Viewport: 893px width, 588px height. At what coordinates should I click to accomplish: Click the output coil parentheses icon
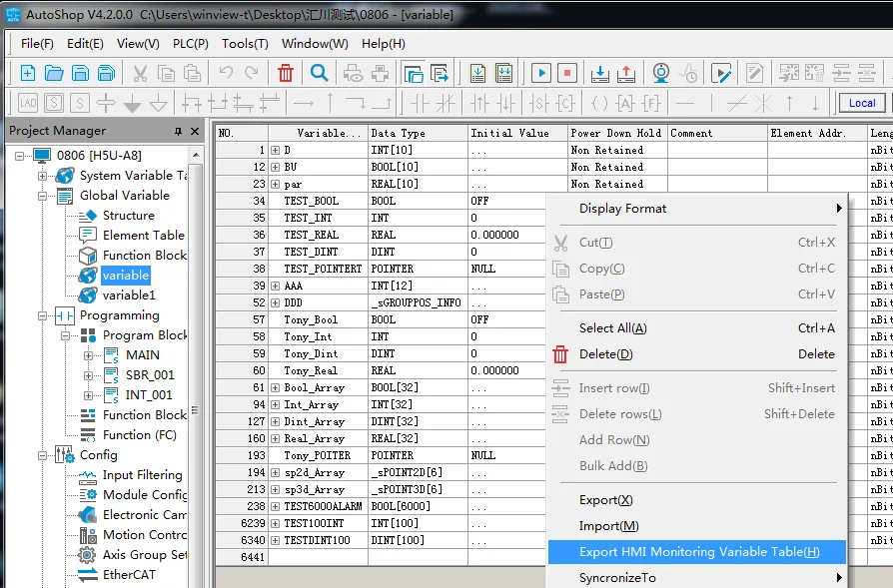(599, 104)
